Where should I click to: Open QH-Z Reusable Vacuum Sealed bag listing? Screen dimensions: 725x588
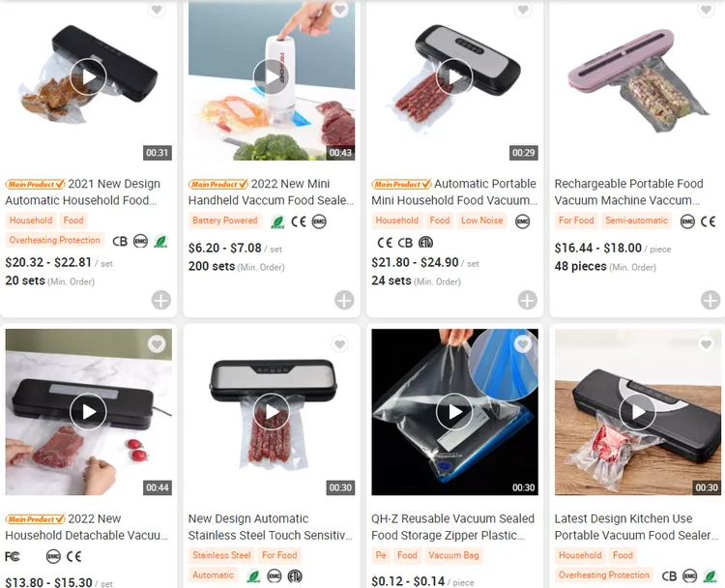coord(452,527)
